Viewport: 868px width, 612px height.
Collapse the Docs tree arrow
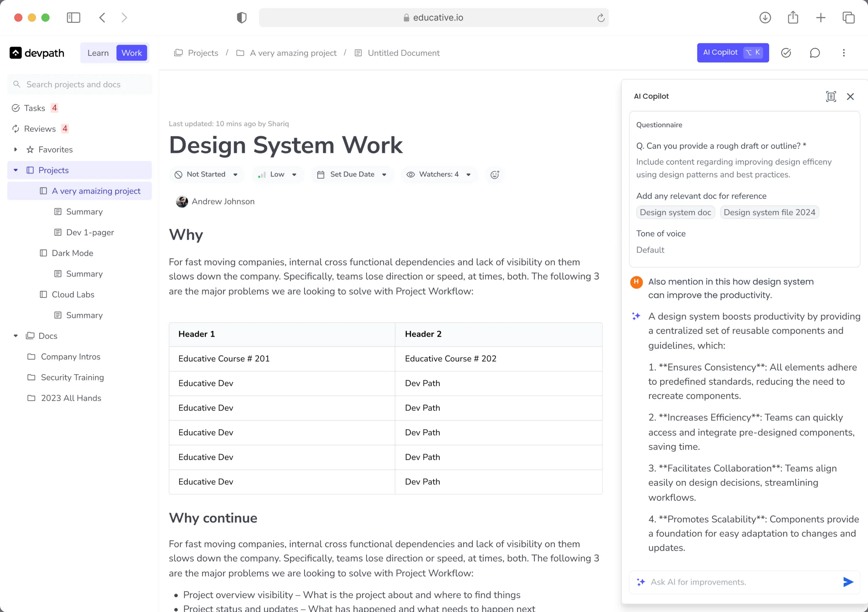tap(15, 336)
